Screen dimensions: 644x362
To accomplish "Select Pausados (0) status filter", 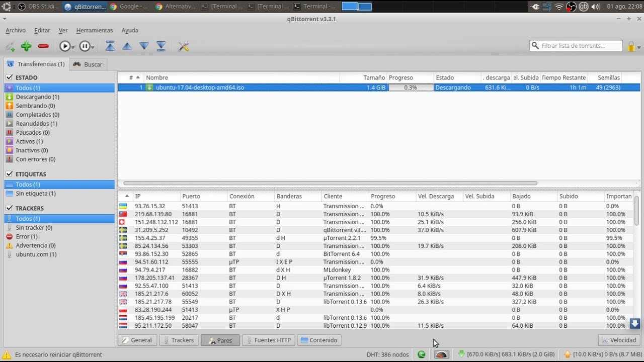I will (x=59, y=132).
